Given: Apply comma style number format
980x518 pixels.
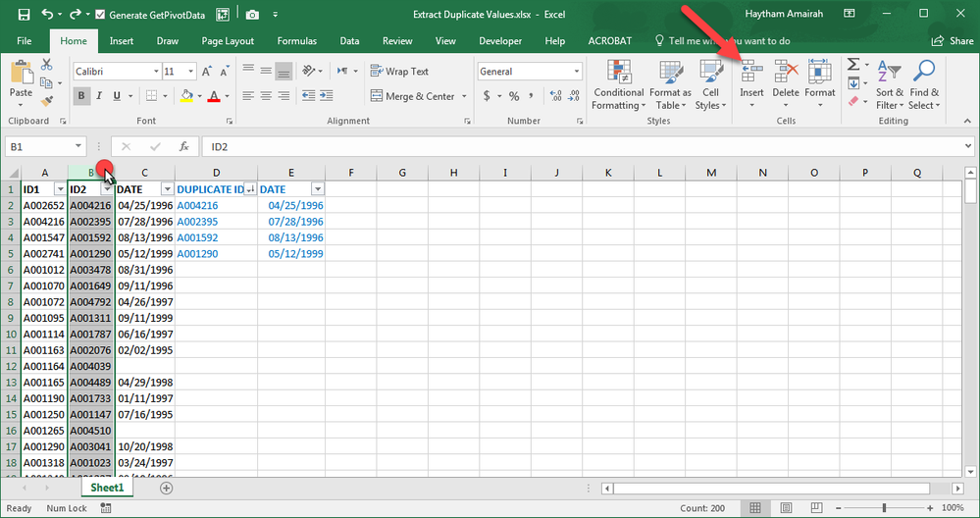Looking at the screenshot, I should click(x=531, y=96).
